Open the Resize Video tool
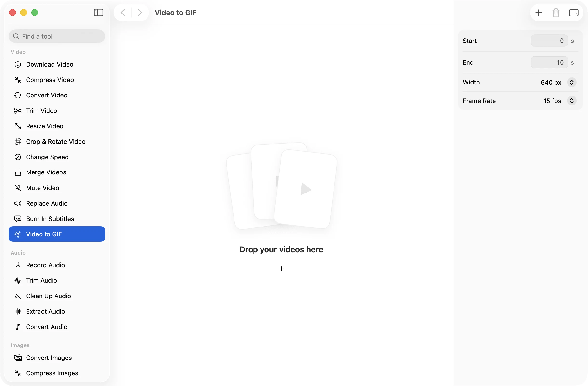588x386 pixels. [57, 126]
